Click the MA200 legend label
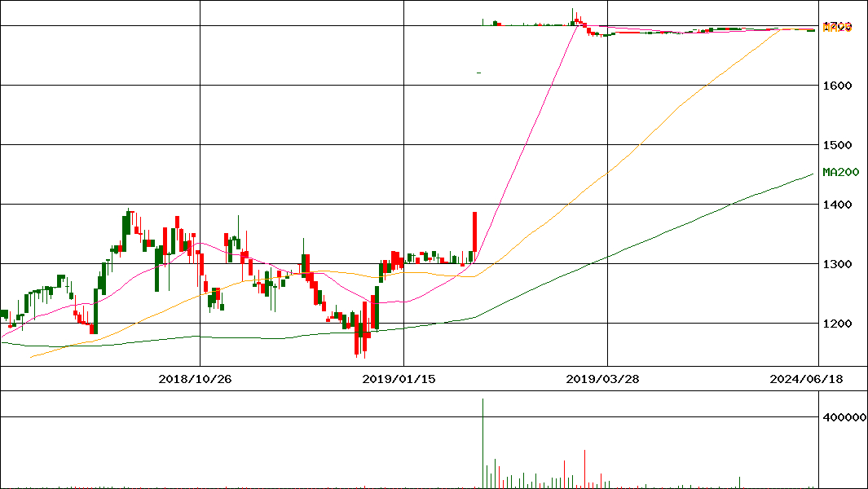The width and height of the screenshot is (868, 489). (840, 172)
